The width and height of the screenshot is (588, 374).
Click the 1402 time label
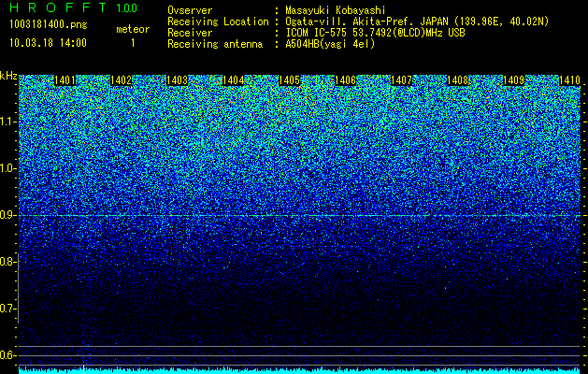122,80
